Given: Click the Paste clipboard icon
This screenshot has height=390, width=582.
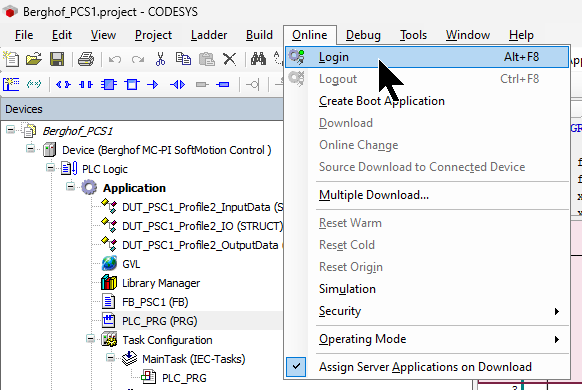Looking at the screenshot, I should coord(207,59).
